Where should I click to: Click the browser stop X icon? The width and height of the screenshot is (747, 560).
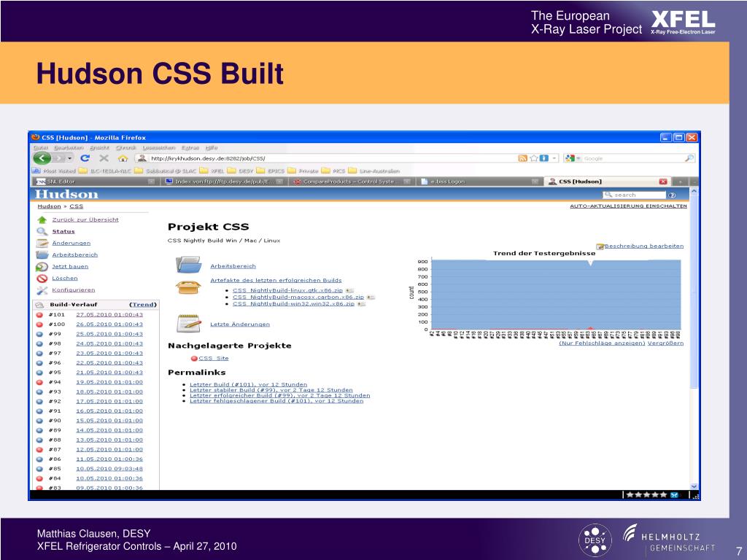(x=104, y=158)
